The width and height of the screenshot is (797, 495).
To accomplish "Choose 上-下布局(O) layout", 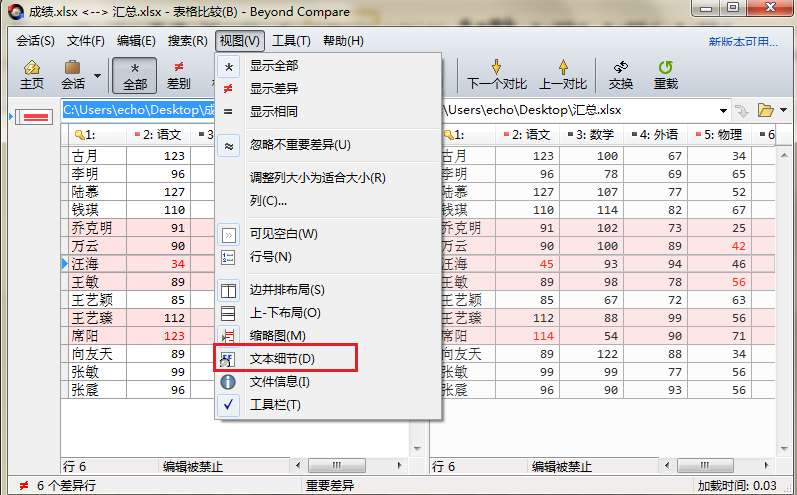I will (328, 313).
